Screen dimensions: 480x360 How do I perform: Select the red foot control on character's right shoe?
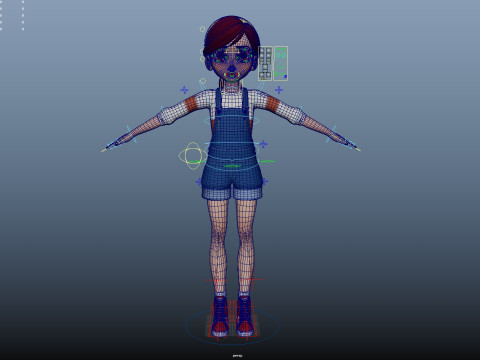[x=219, y=318]
